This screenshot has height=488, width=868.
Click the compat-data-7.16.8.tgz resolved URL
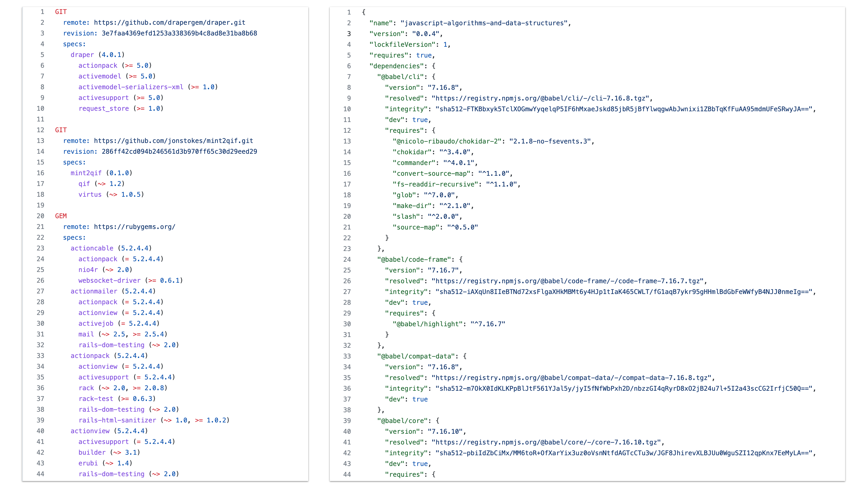pyautogui.click(x=571, y=378)
